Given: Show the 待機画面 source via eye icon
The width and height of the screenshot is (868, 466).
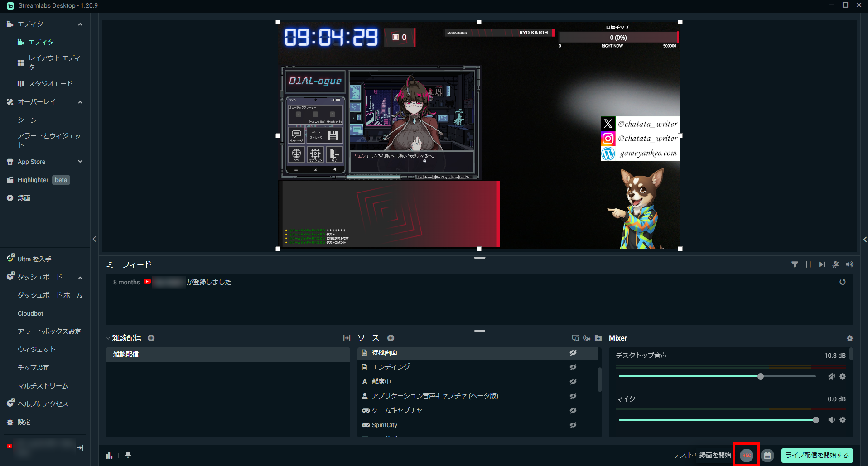Looking at the screenshot, I should 573,352.
